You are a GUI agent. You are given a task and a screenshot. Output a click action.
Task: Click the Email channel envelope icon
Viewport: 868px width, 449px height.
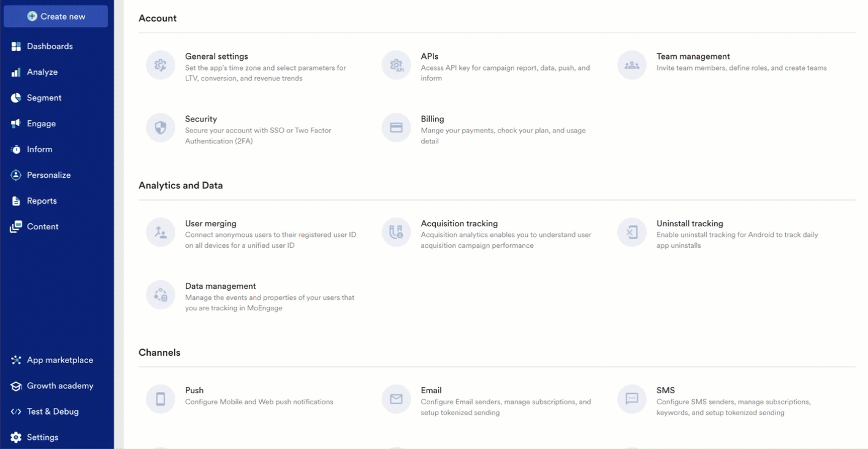396,399
